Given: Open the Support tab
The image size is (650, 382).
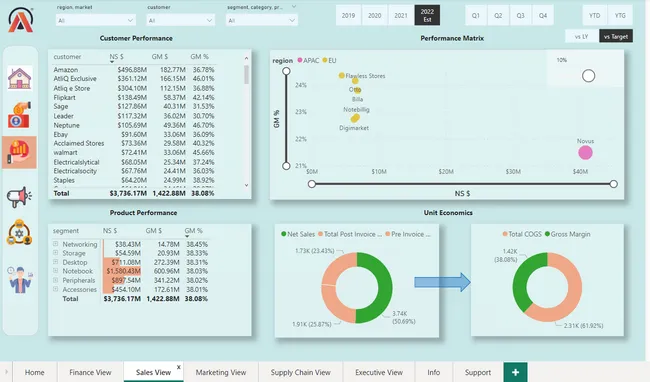Looking at the screenshot, I should tap(478, 372).
